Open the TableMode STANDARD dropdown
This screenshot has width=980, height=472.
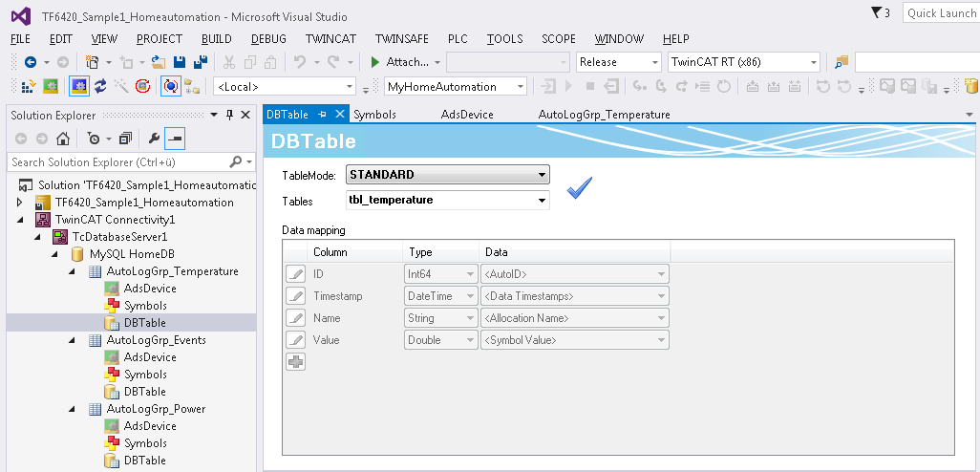448,175
